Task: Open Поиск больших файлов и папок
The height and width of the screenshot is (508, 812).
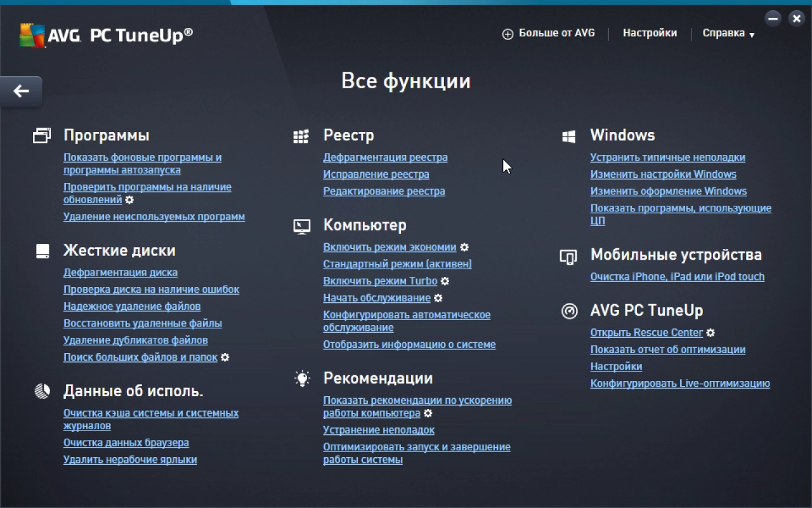Action: (x=141, y=358)
